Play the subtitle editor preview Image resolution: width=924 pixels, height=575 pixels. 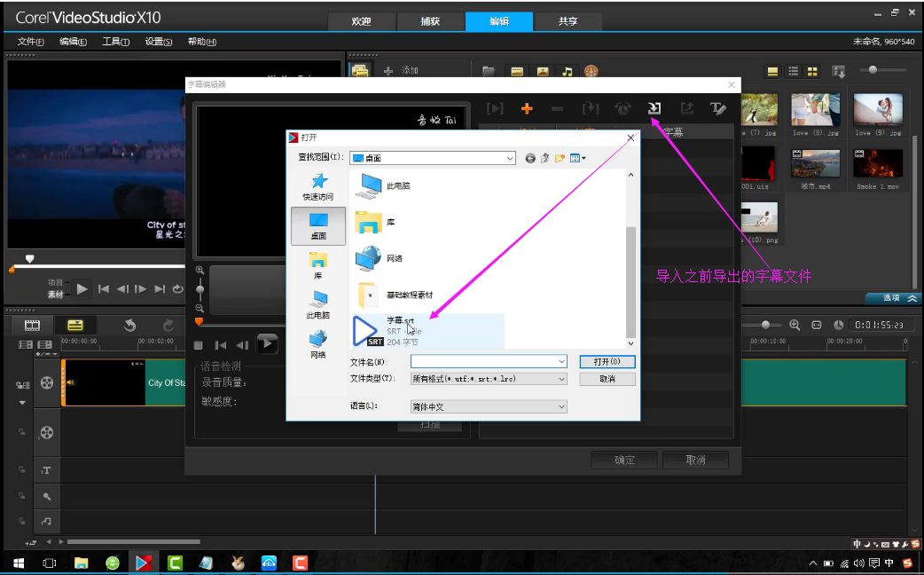coord(267,343)
